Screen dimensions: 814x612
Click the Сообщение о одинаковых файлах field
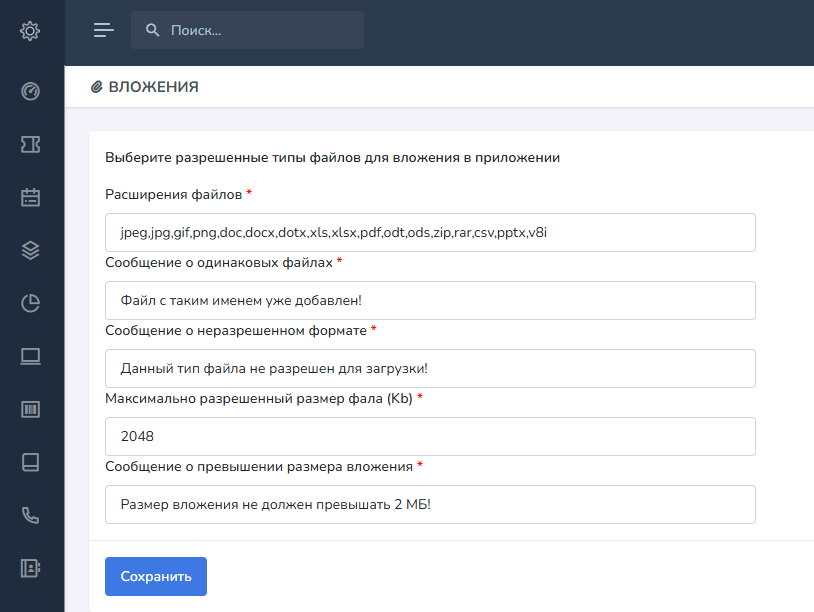430,300
